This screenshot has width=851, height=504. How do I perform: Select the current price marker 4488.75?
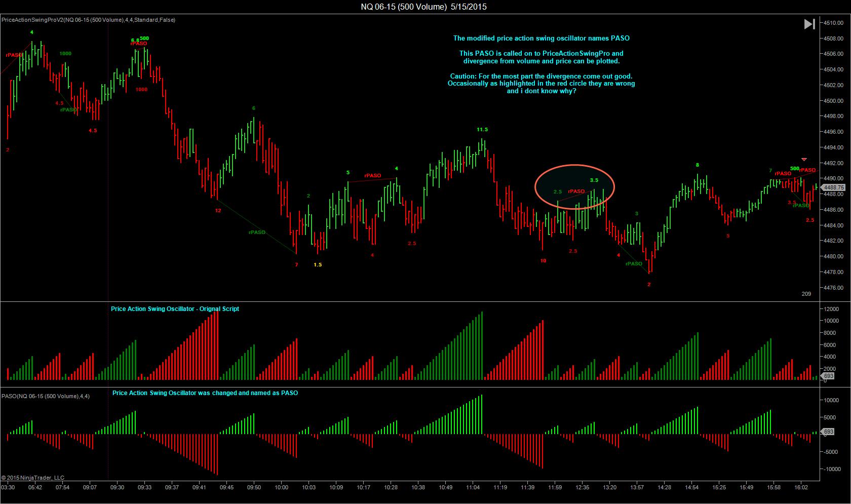coord(834,187)
